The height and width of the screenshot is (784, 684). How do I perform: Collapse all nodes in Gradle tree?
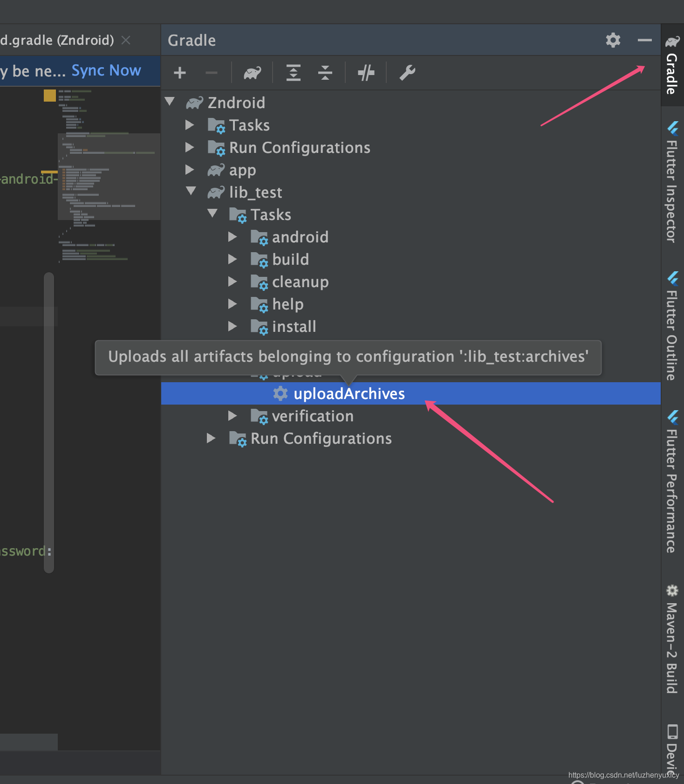[x=325, y=73]
